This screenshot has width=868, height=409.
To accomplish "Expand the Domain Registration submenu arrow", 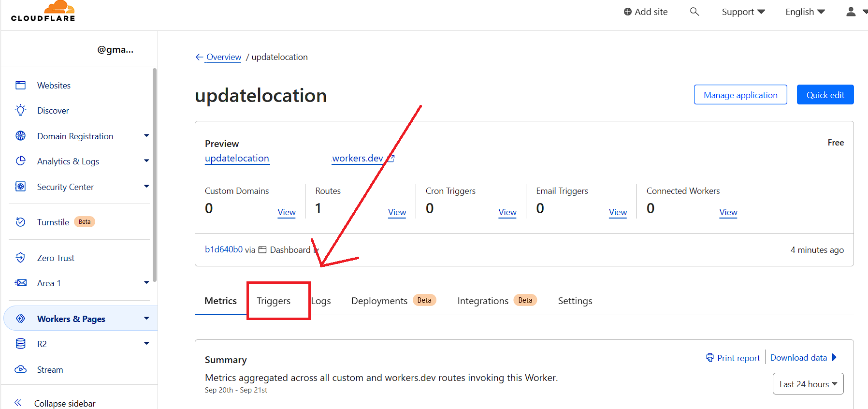I will coord(146,136).
